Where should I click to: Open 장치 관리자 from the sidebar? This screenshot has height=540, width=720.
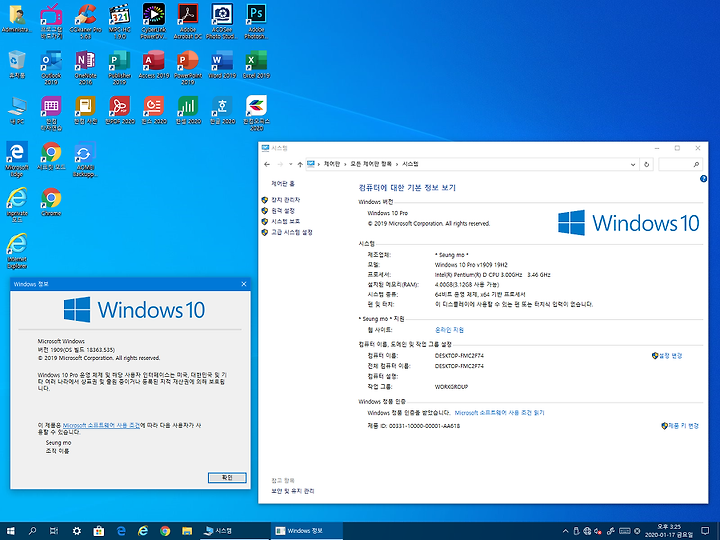click(285, 200)
